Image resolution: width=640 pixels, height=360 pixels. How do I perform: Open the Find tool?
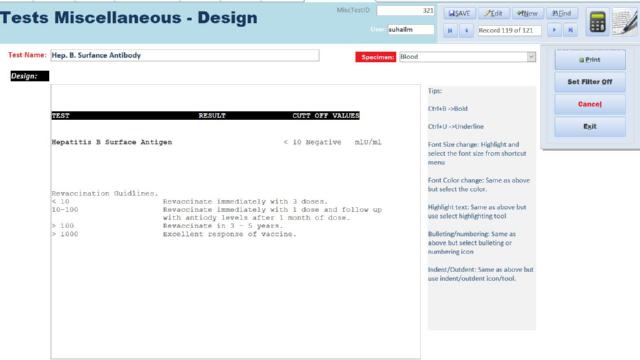562,13
